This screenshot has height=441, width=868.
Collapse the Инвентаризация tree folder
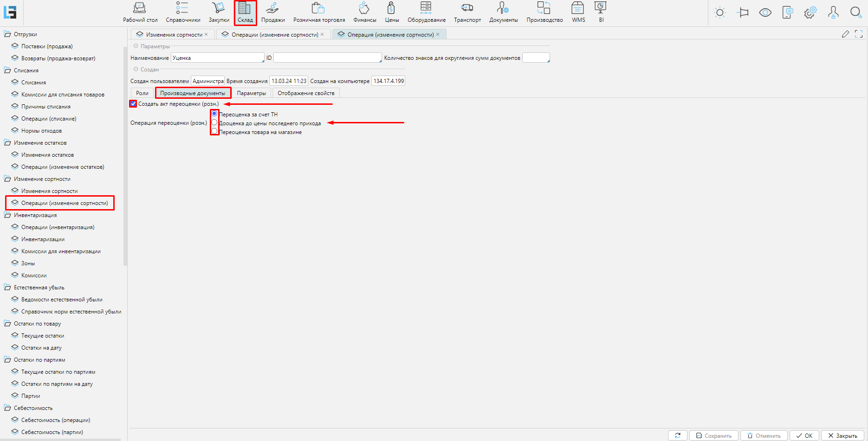pos(7,215)
